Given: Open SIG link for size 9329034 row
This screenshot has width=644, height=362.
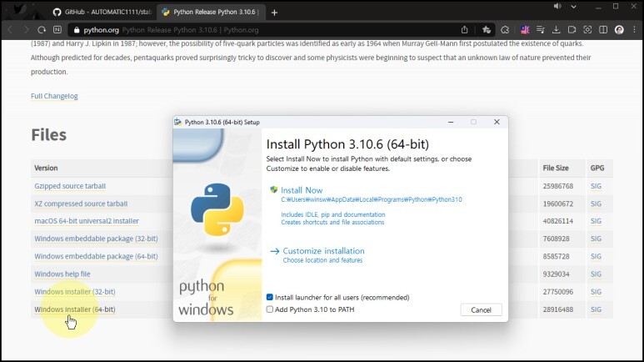Looking at the screenshot, I should tap(596, 274).
